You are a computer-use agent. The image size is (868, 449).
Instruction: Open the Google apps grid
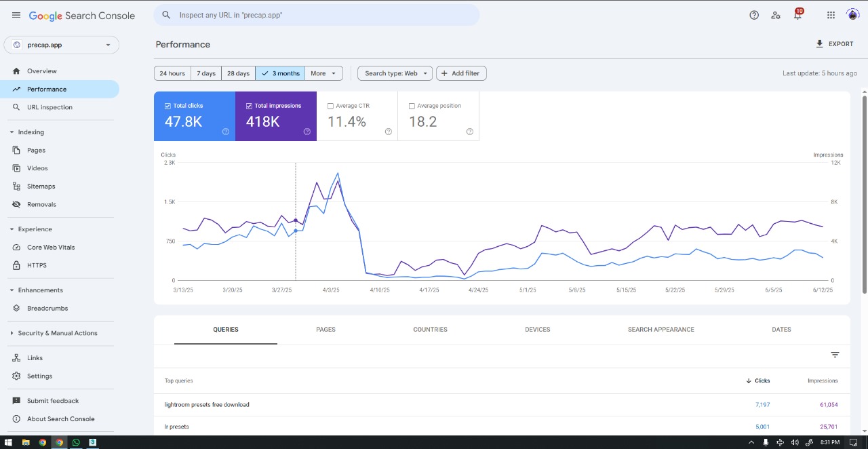[x=831, y=15]
